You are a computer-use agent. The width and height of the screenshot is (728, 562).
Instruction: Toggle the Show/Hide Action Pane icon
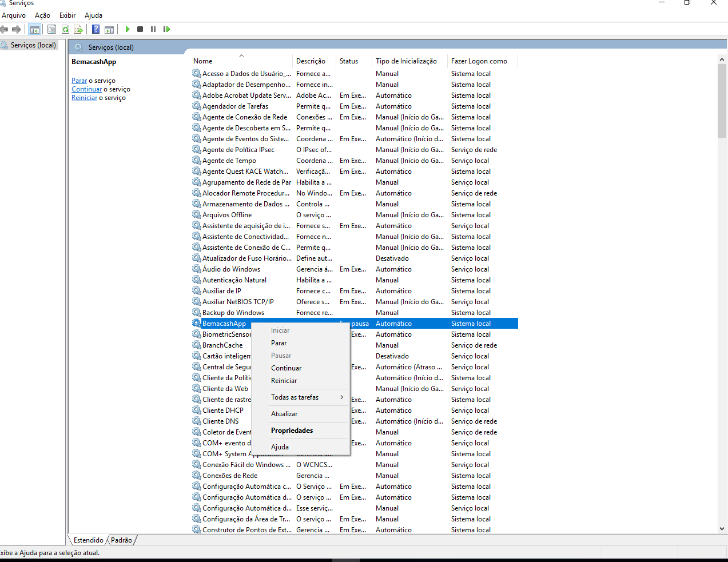(109, 29)
